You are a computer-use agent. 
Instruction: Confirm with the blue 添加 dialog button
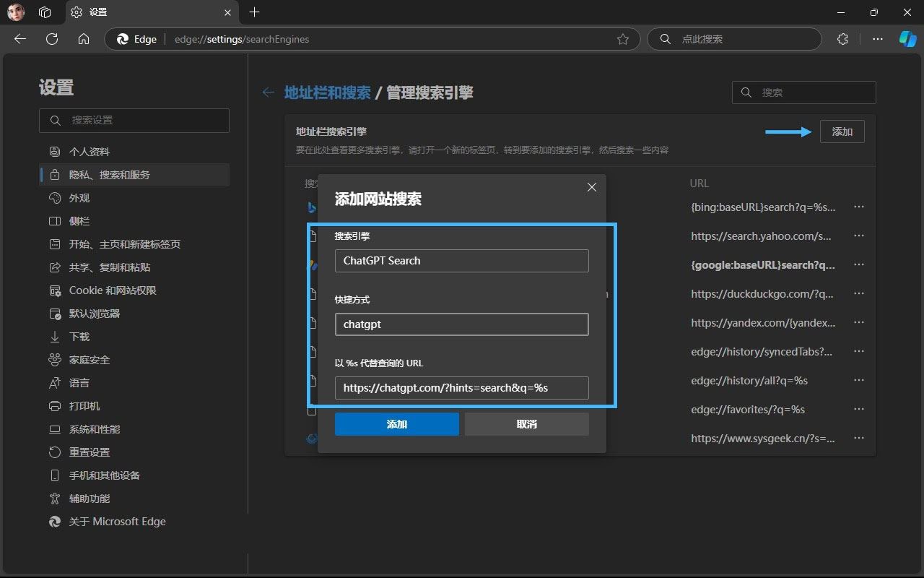[397, 424]
